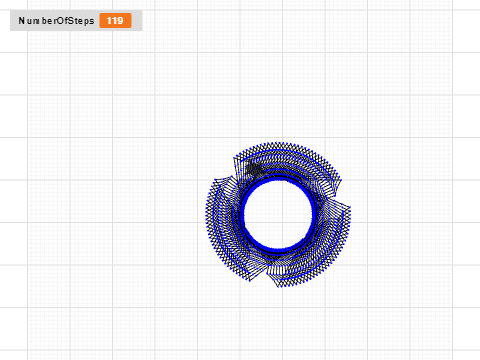Click the NumberOfSteps variable label

point(56,21)
